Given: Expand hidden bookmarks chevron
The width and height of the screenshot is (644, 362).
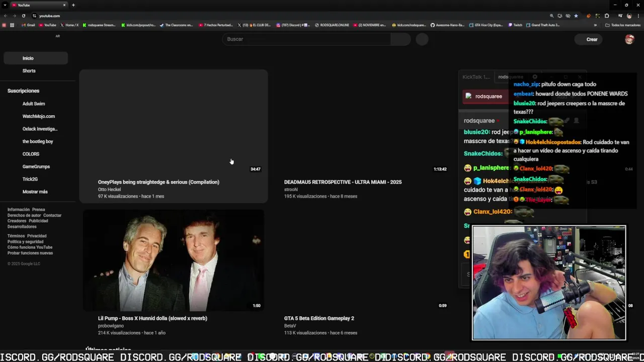Looking at the screenshot, I should [595, 25].
